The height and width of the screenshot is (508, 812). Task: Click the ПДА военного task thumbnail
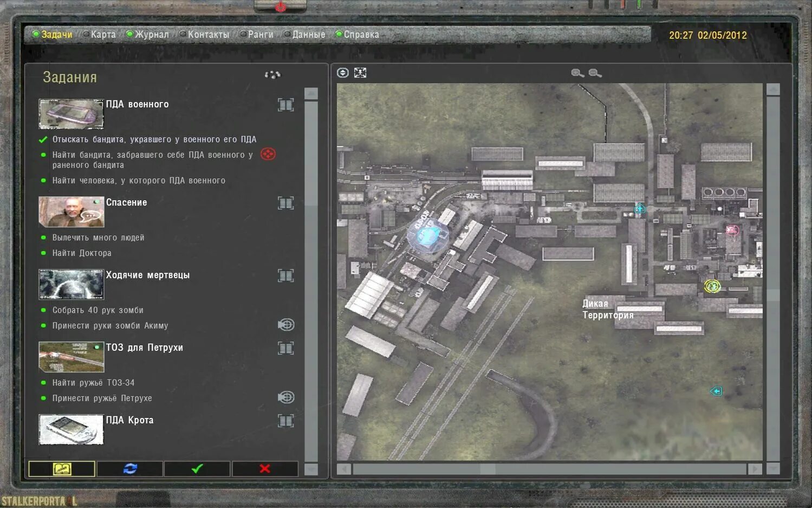pos(71,114)
